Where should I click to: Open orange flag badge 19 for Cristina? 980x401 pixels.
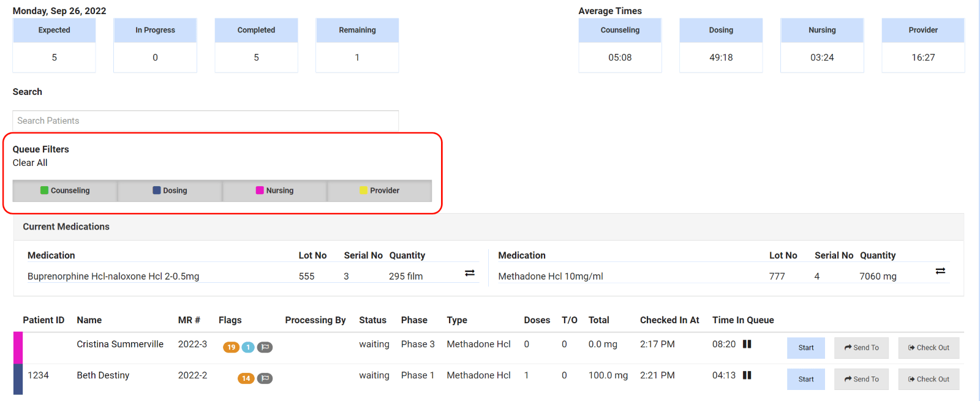[x=231, y=347]
